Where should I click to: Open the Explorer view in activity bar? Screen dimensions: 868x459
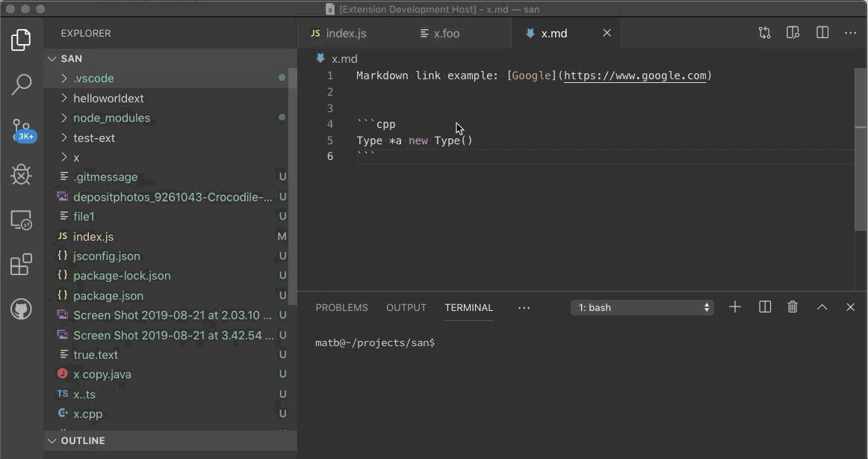pos(21,40)
